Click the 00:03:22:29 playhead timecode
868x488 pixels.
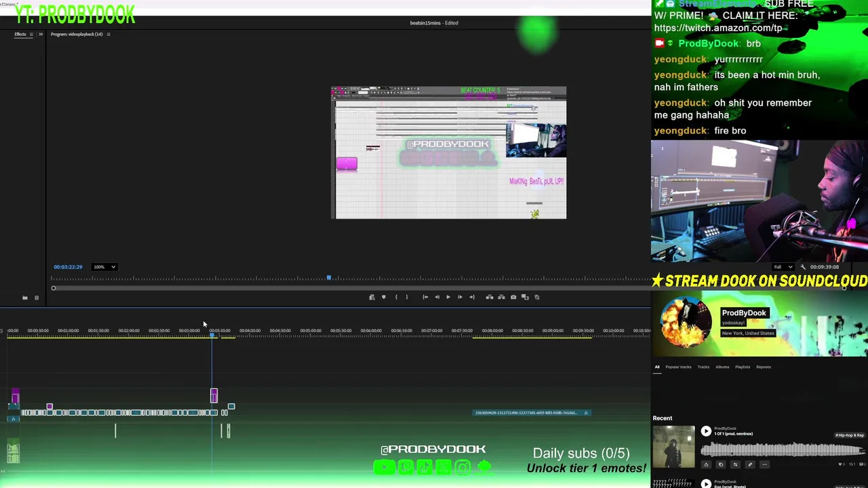68,267
